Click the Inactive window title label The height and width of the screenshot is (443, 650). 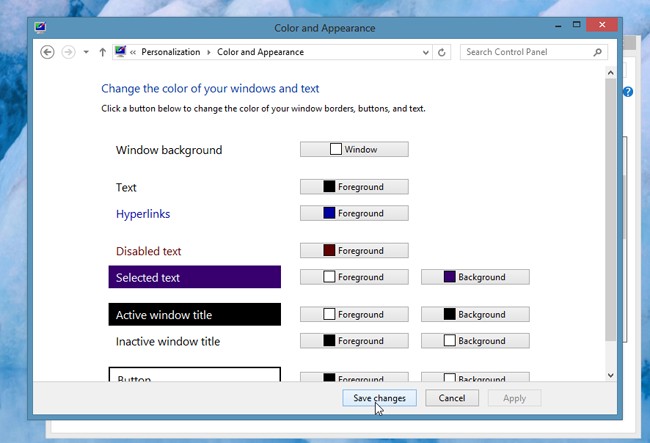(x=168, y=341)
